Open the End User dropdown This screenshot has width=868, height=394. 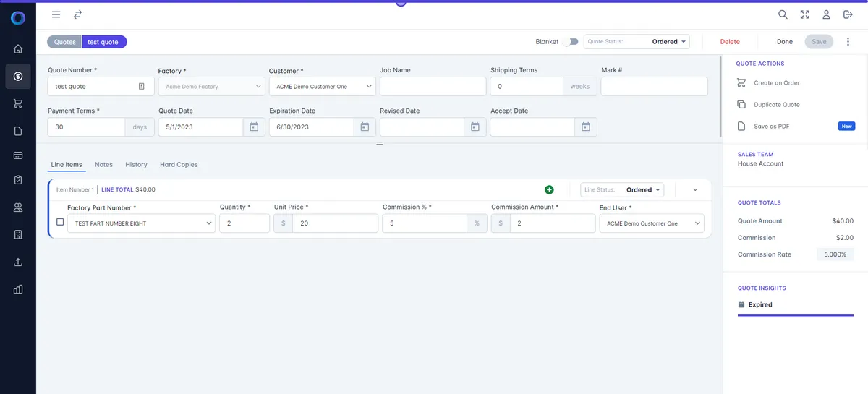pyautogui.click(x=652, y=223)
